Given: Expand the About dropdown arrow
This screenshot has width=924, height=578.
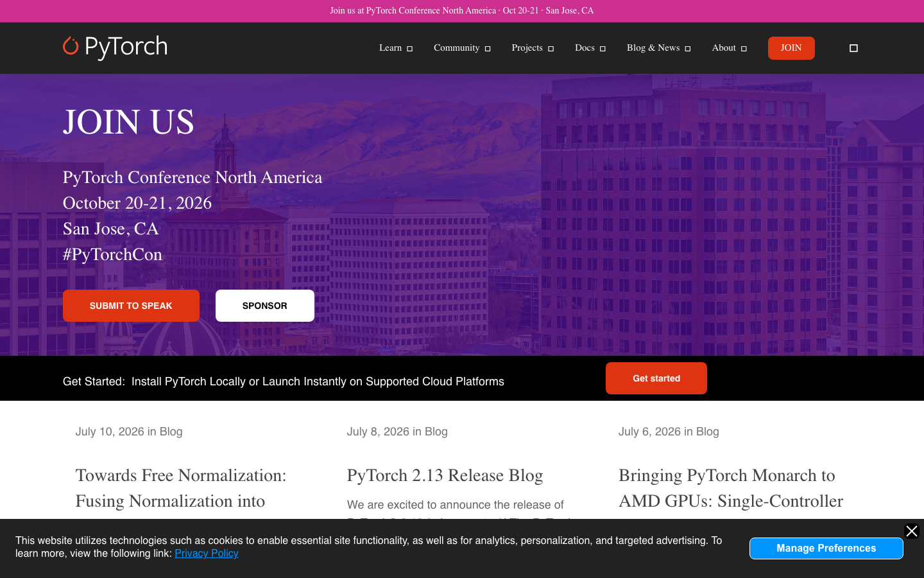Looking at the screenshot, I should (x=744, y=49).
